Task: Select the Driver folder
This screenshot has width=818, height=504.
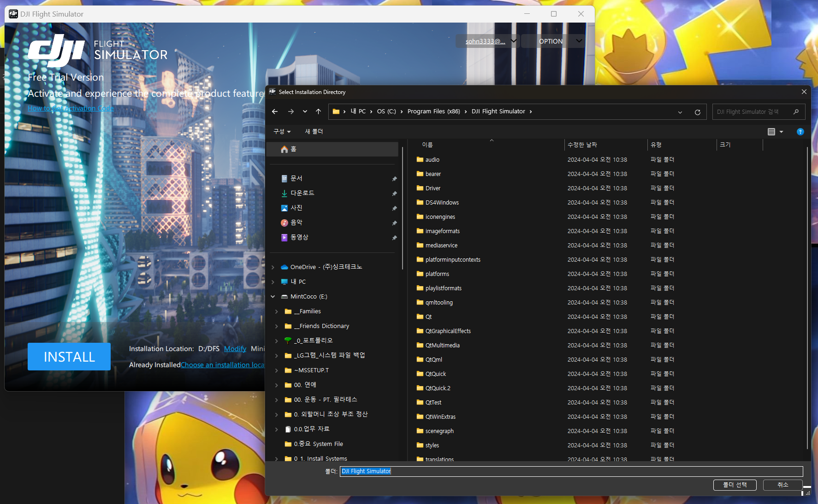Action: [433, 188]
